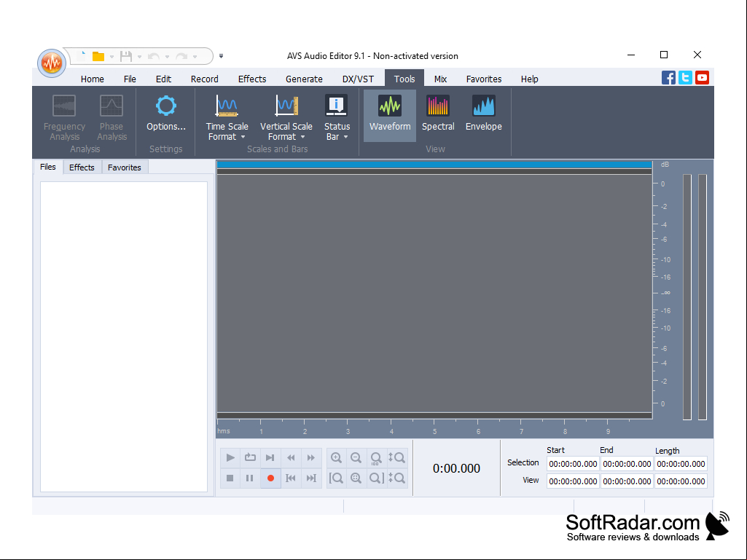The image size is (747, 560).
Task: Zoom out horizontally on the waveform
Action: (356, 457)
